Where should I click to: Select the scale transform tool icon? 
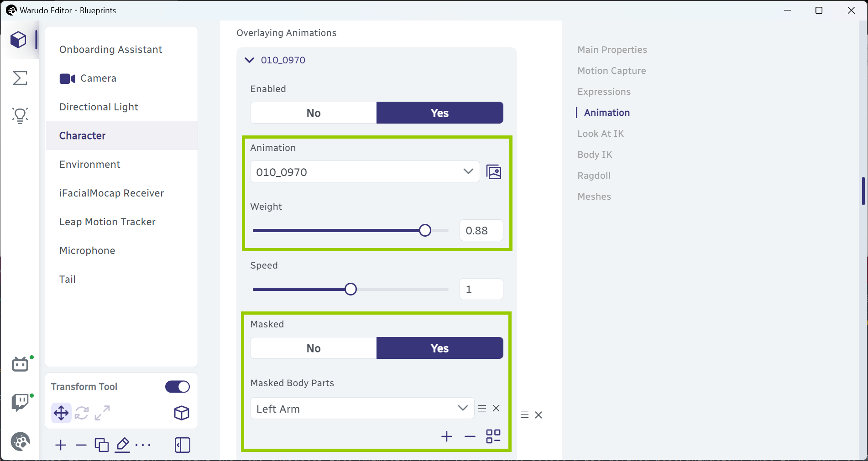(x=102, y=413)
